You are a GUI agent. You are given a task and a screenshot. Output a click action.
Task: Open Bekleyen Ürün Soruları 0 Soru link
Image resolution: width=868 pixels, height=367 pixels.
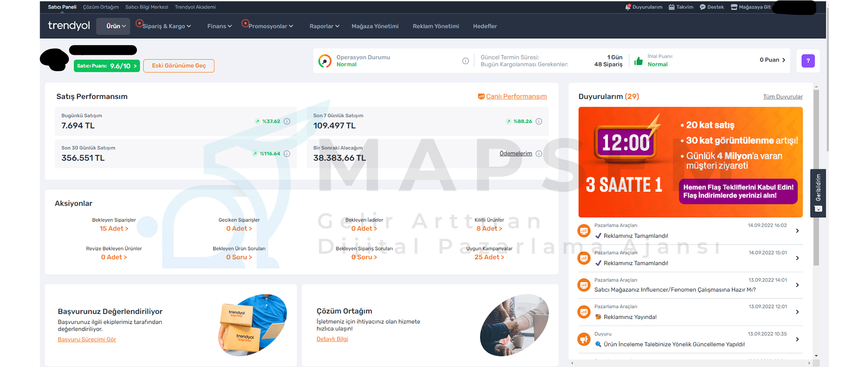(x=239, y=257)
